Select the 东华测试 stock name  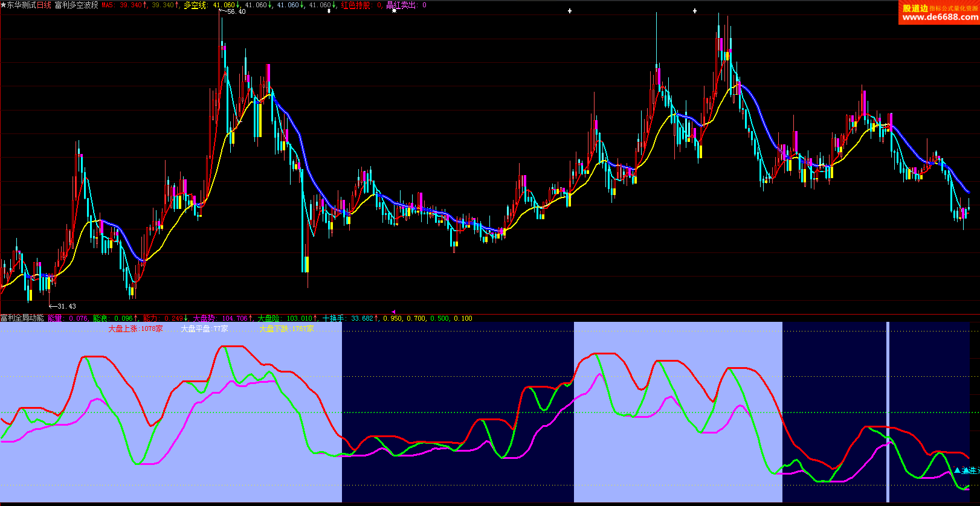21,5
